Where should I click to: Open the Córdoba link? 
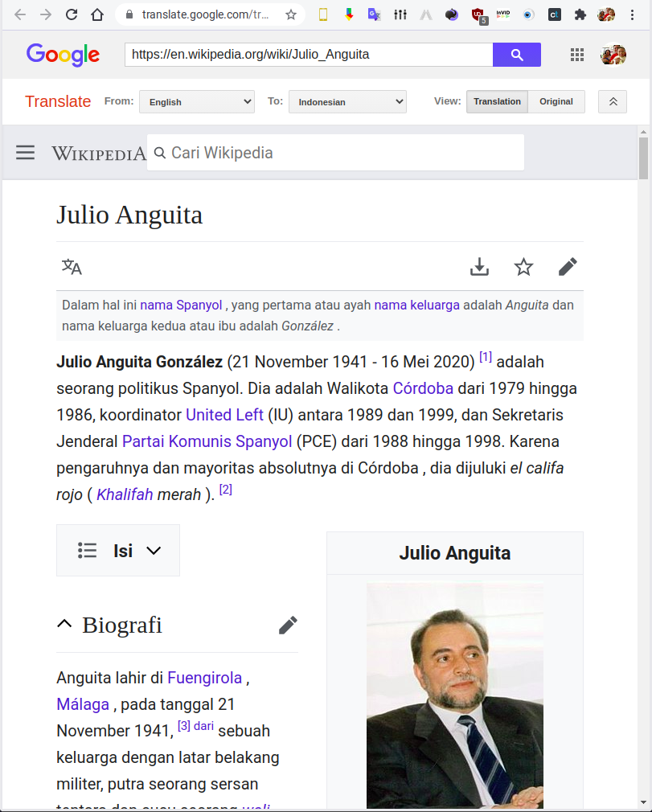423,388
